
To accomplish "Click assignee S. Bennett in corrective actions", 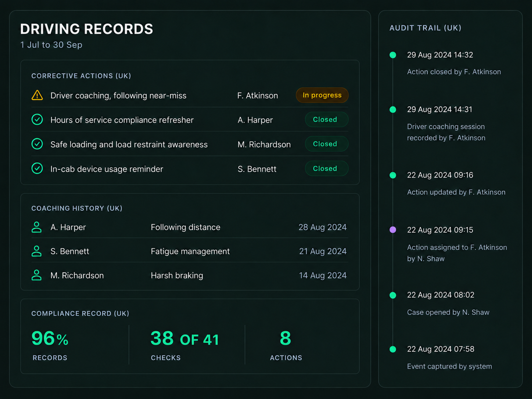I will [257, 169].
